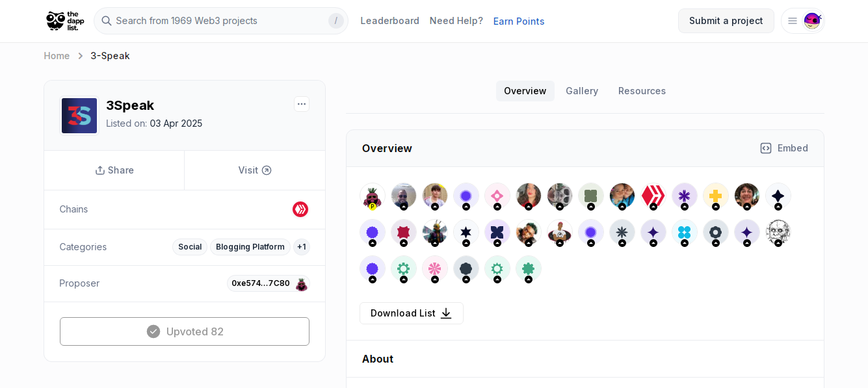Click the Embed button
The image size is (868, 388).
point(784,148)
